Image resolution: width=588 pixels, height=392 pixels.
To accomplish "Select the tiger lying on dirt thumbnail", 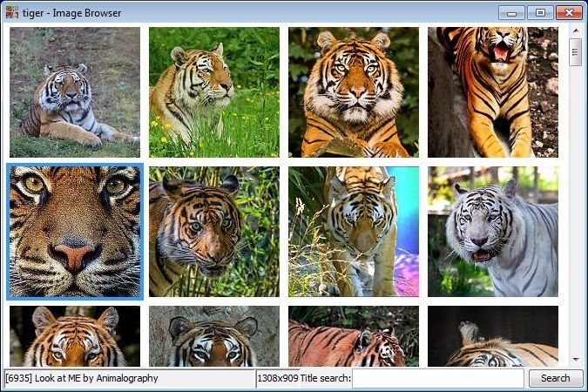I will (74, 91).
